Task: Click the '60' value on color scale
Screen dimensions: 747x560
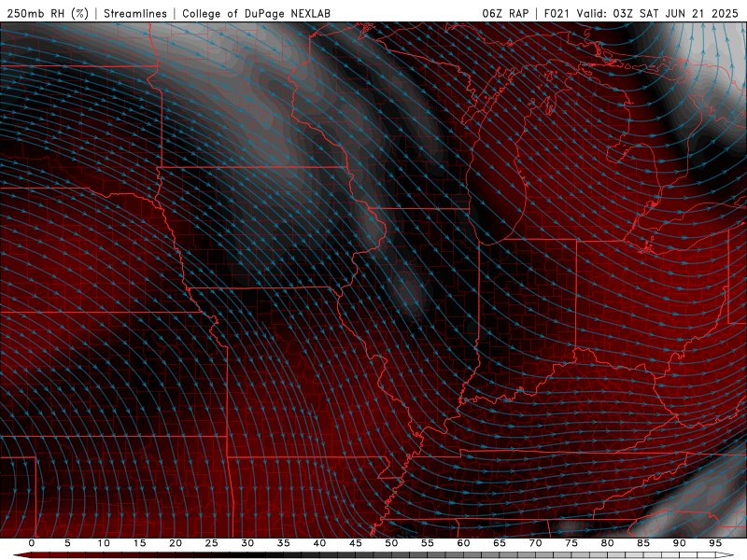Action: click(x=463, y=543)
